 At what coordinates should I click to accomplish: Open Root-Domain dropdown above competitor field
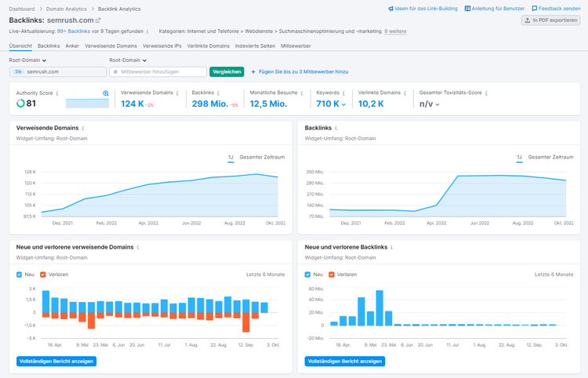[x=128, y=60]
